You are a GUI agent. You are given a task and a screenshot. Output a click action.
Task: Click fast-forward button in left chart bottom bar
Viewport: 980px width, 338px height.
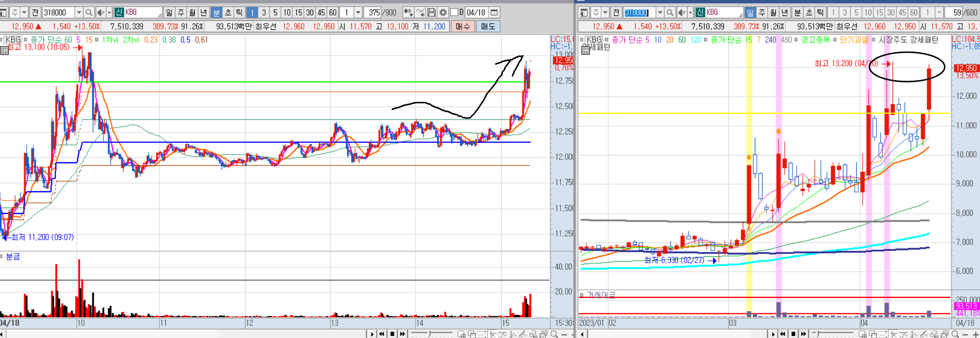coord(403,334)
